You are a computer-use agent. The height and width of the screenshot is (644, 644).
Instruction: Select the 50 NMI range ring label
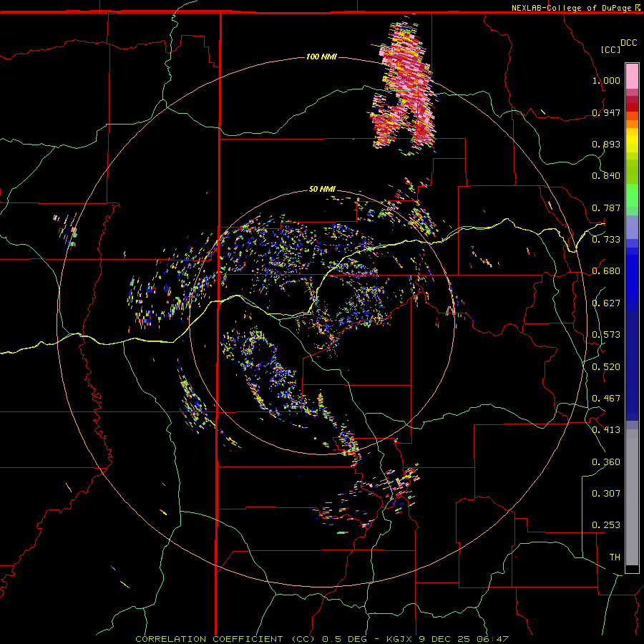click(322, 189)
